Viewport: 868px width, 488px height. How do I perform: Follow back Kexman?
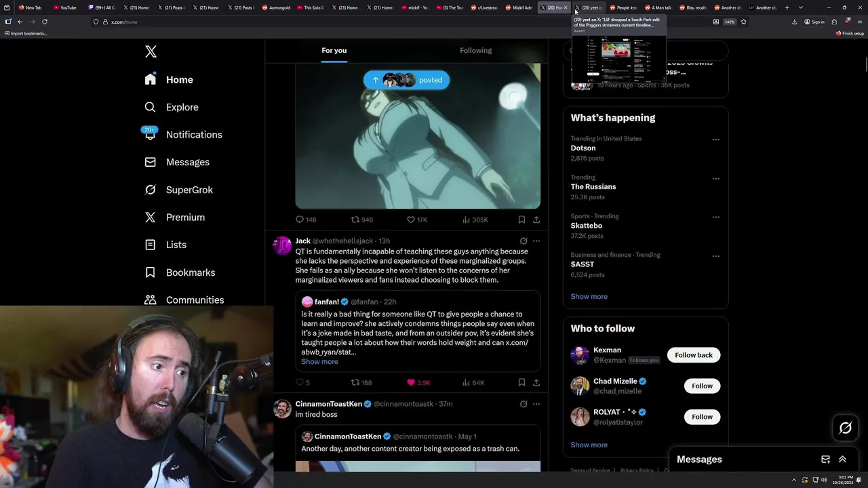tap(693, 355)
